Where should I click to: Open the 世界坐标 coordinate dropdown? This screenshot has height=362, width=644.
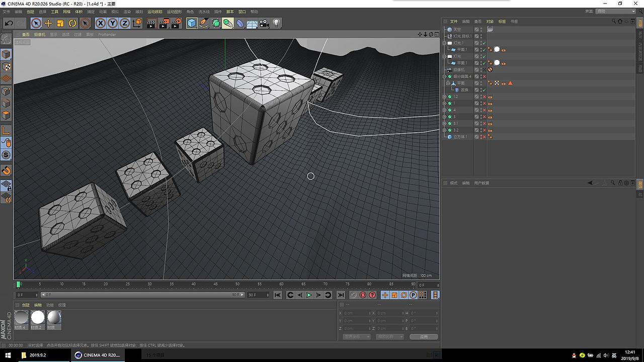[x=356, y=337]
